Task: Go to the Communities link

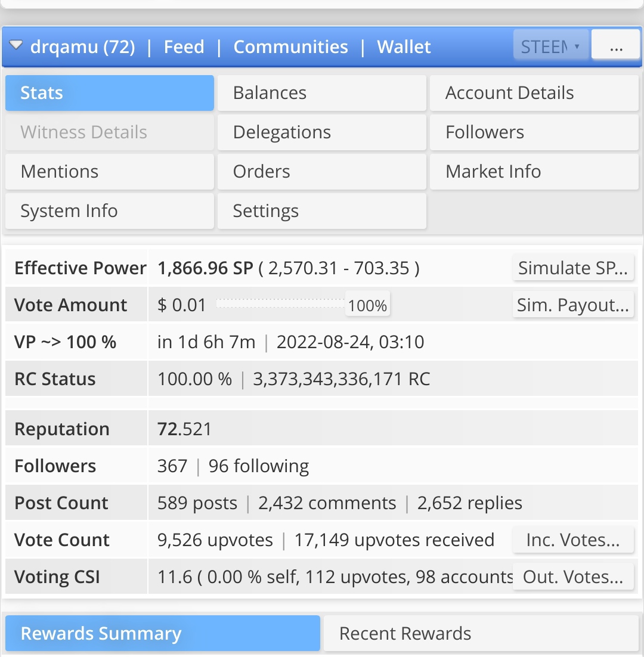Action: tap(290, 47)
